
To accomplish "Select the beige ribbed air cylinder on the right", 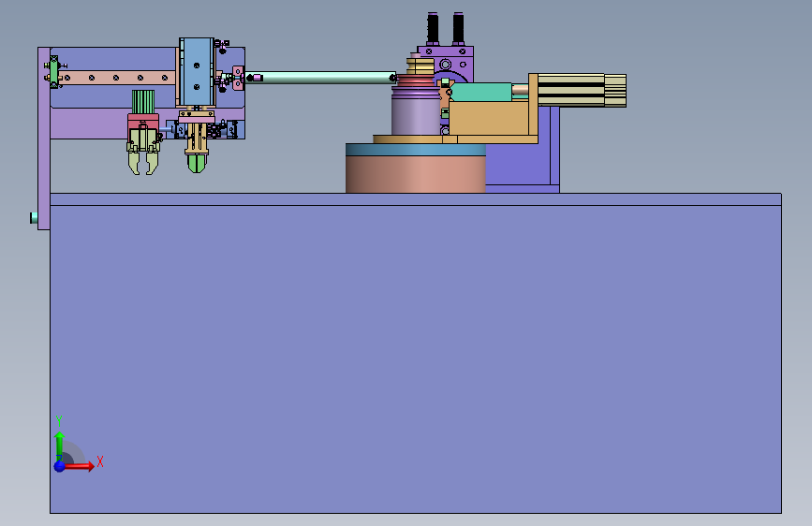I will 582,90.
